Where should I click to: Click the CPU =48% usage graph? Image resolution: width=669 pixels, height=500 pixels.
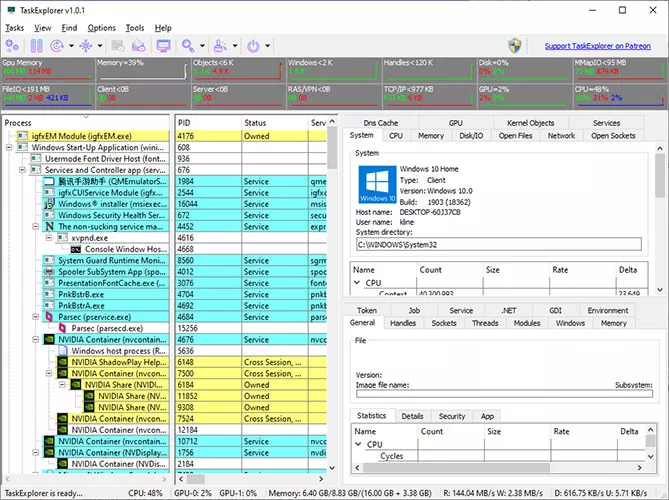[x=620, y=96]
